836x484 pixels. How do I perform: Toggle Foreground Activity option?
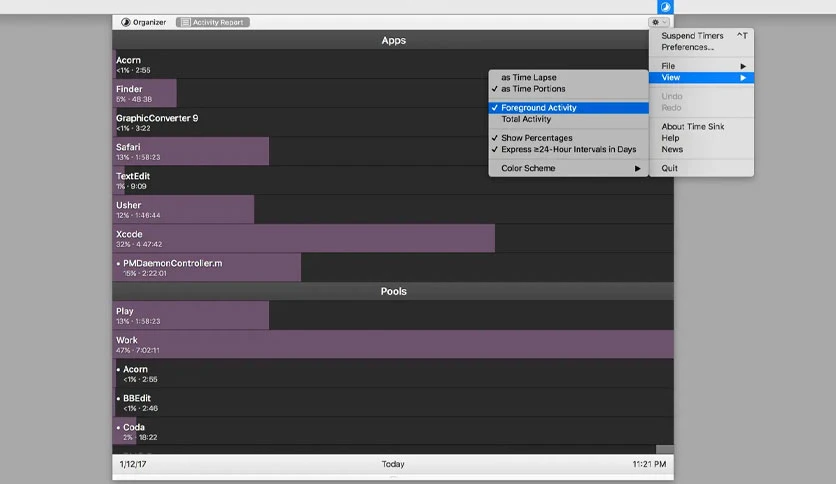[x=568, y=108]
